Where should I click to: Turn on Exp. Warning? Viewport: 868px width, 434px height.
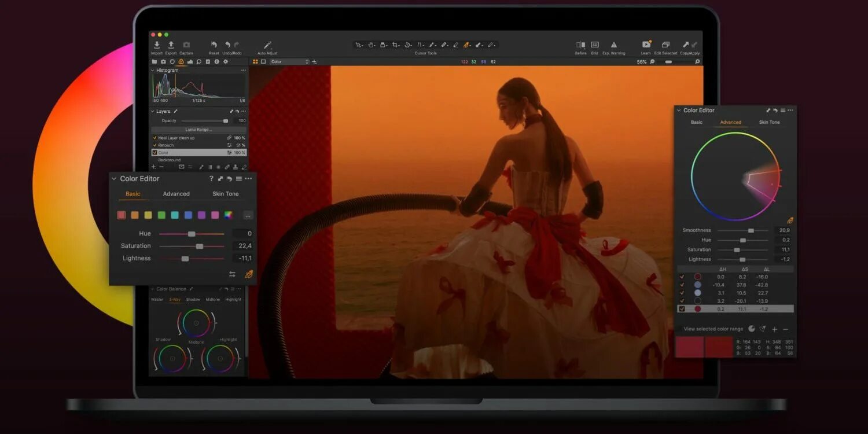coord(614,45)
